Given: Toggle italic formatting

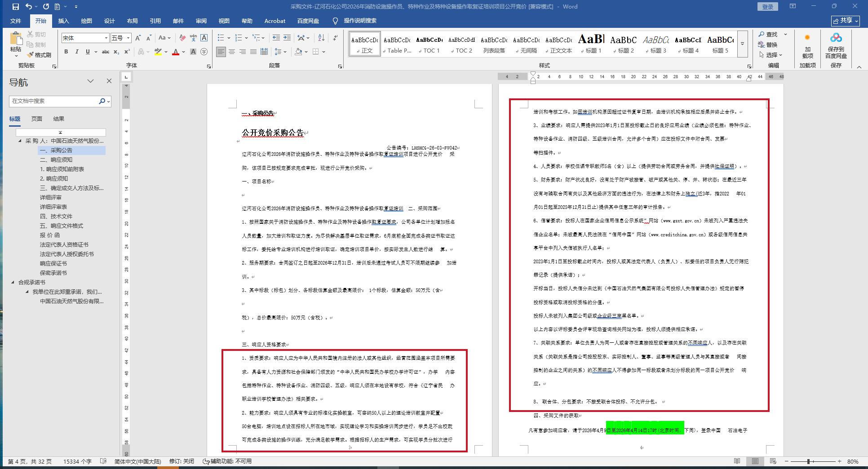Looking at the screenshot, I should (x=77, y=52).
